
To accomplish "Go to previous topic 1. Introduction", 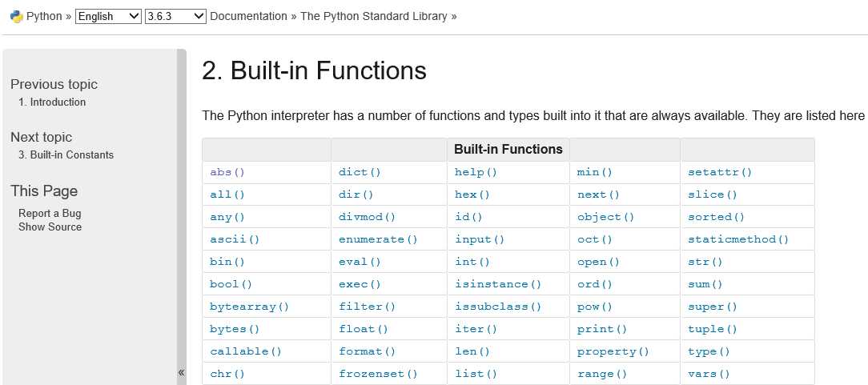I will click(x=52, y=102).
